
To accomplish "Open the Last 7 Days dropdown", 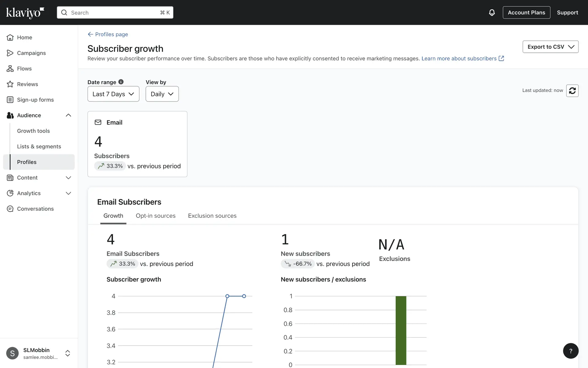I will (113, 94).
